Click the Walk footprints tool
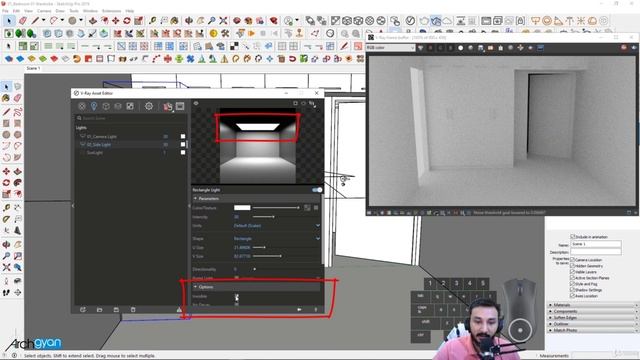The image size is (640, 360). (6, 293)
